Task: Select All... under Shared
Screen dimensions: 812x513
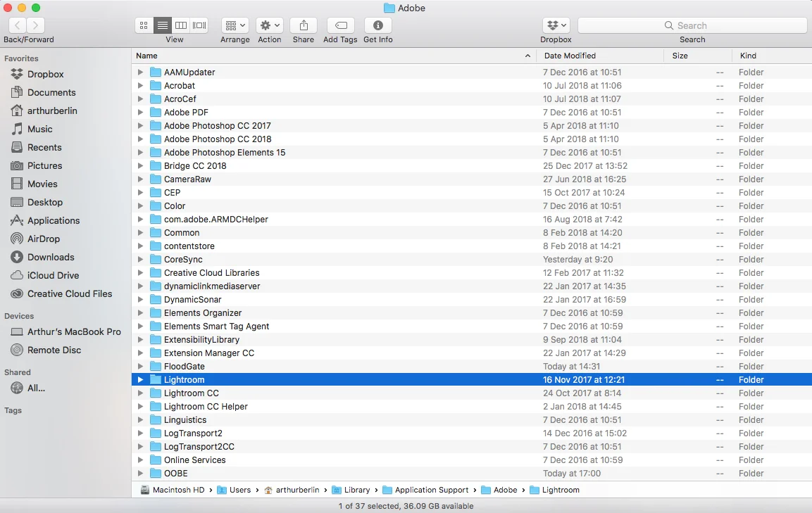Action: tap(28, 388)
